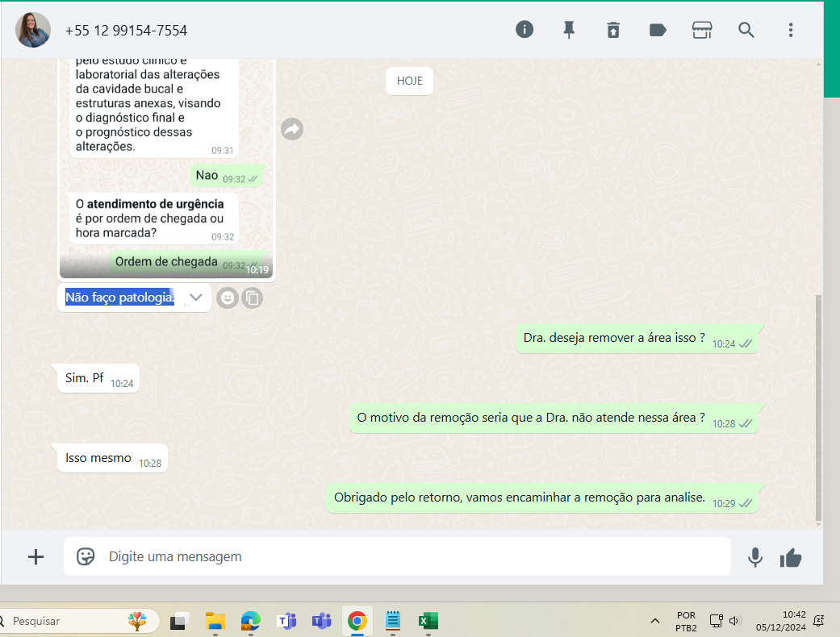Click the trash delete chat icon
The image size is (840, 637).
[613, 30]
